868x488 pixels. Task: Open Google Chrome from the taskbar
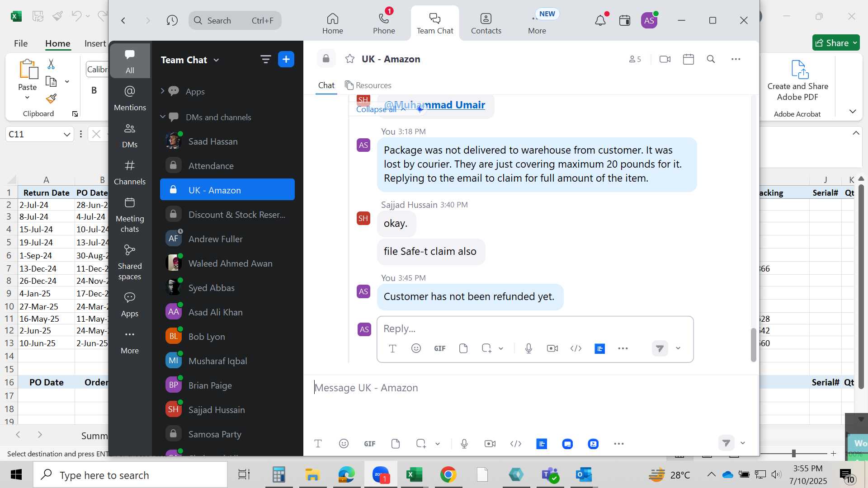click(x=448, y=474)
